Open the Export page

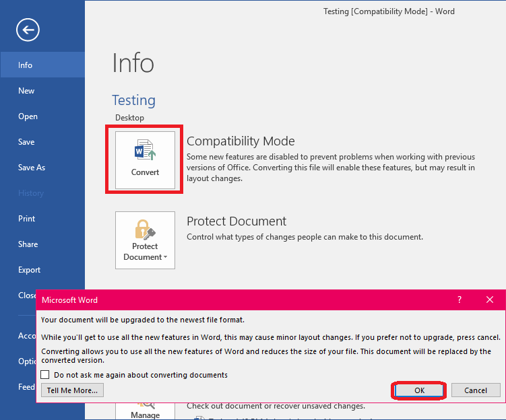click(42, 270)
